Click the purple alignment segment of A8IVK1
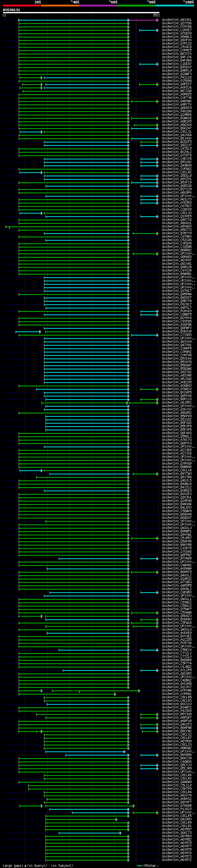Screen dimensions: 197x868 pyautogui.click(x=143, y=20)
